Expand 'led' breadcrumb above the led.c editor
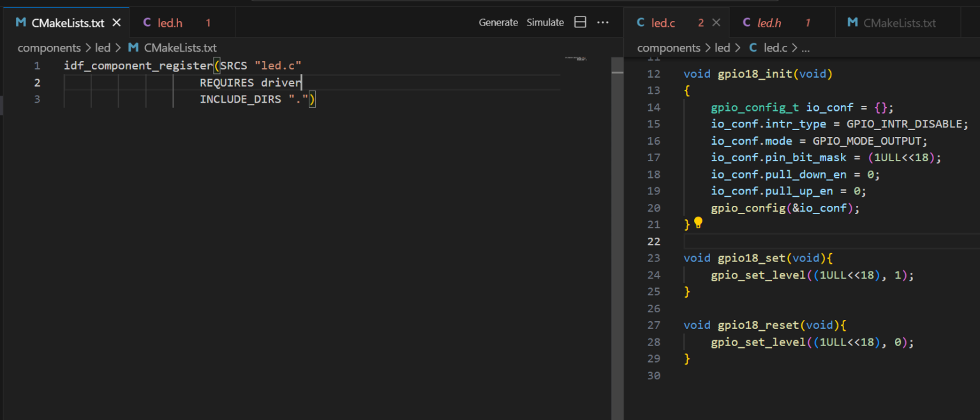Image resolution: width=980 pixels, height=420 pixels. 722,48
